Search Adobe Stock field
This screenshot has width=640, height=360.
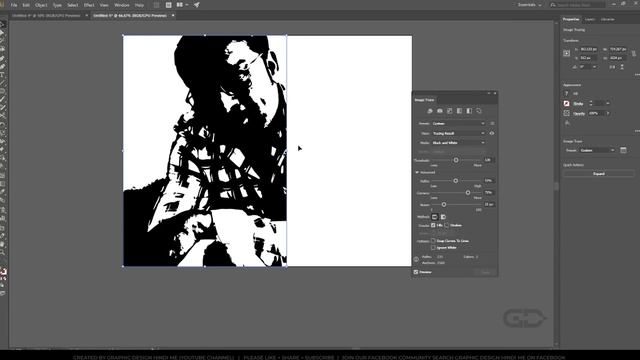click(577, 5)
